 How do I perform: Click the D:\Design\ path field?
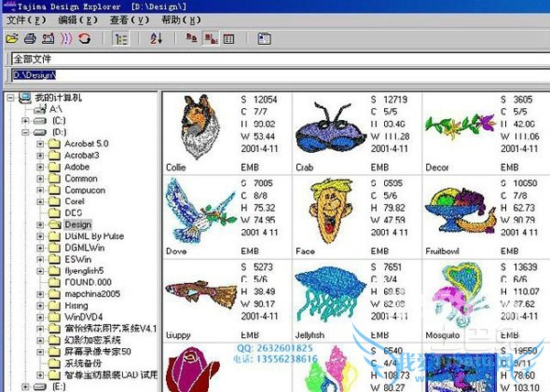point(280,75)
